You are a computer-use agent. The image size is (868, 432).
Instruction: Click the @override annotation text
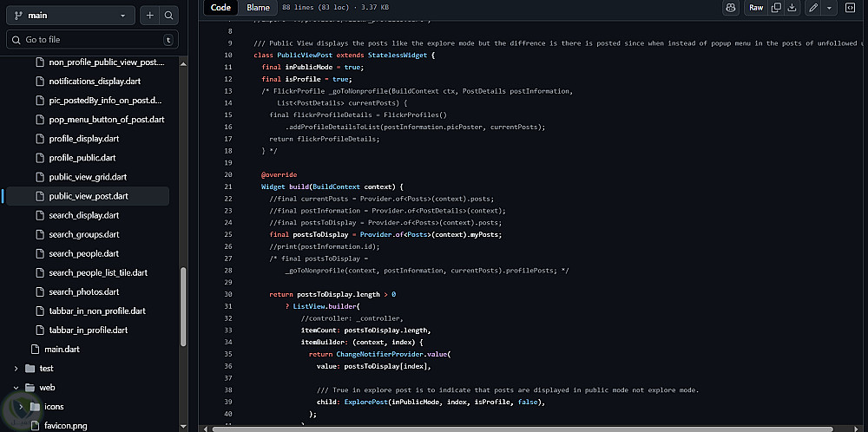[x=279, y=174]
